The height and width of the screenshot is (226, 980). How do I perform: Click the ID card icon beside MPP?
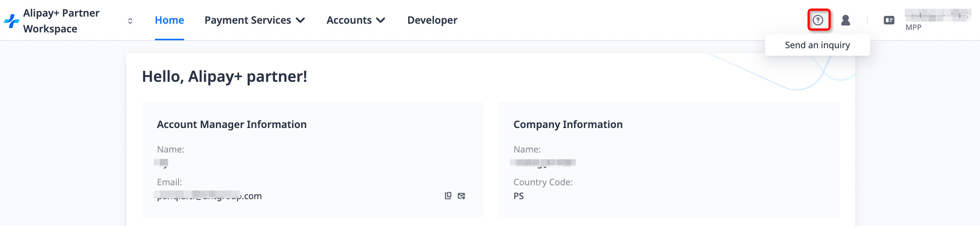(889, 20)
